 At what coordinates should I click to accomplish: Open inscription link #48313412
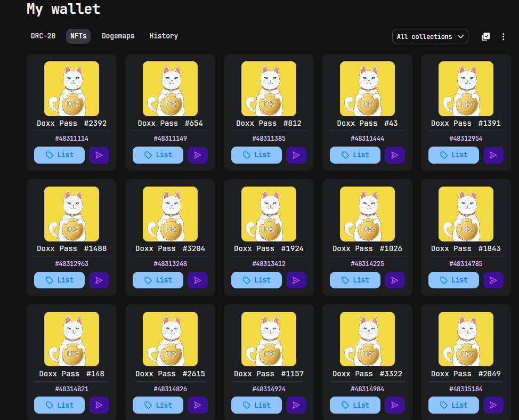tap(269, 263)
